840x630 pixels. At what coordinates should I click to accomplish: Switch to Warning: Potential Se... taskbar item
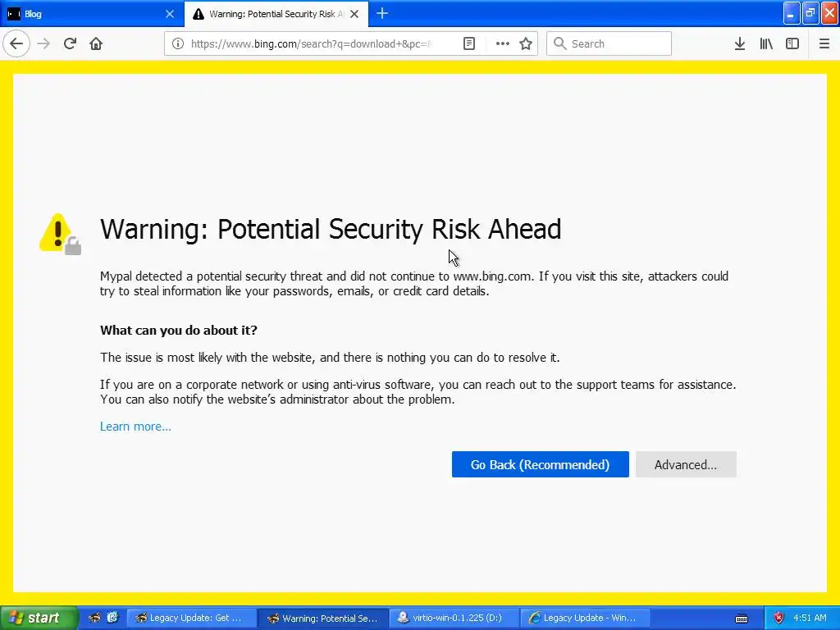point(323,619)
